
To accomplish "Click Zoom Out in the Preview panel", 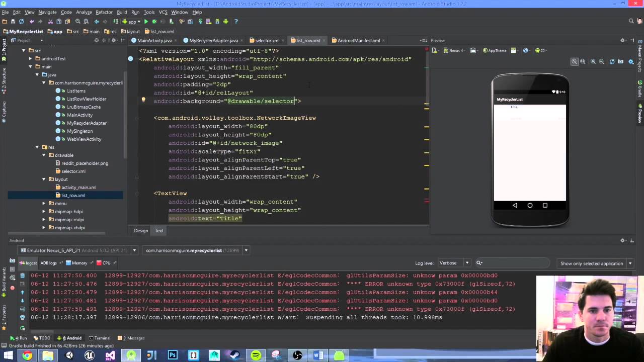I will (602, 61).
